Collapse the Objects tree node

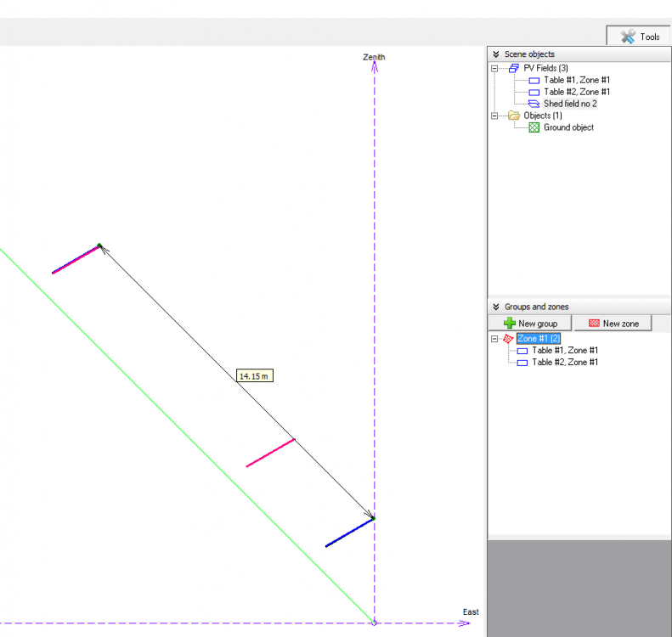(x=494, y=116)
